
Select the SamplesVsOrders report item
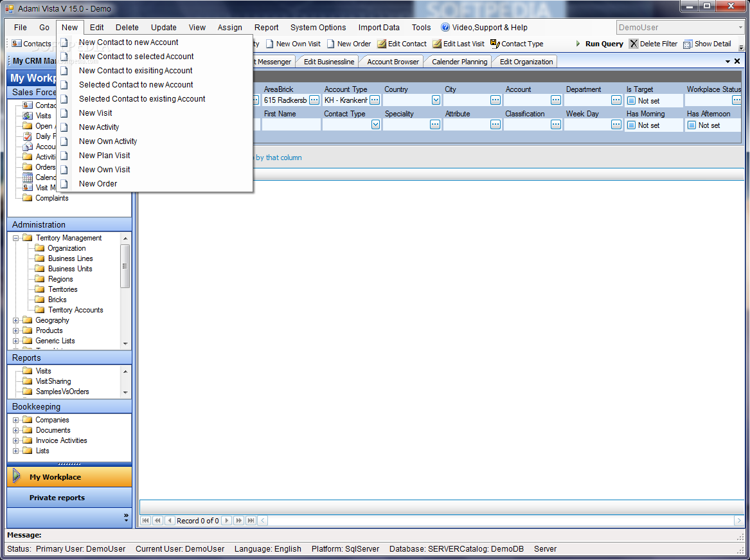(x=62, y=392)
